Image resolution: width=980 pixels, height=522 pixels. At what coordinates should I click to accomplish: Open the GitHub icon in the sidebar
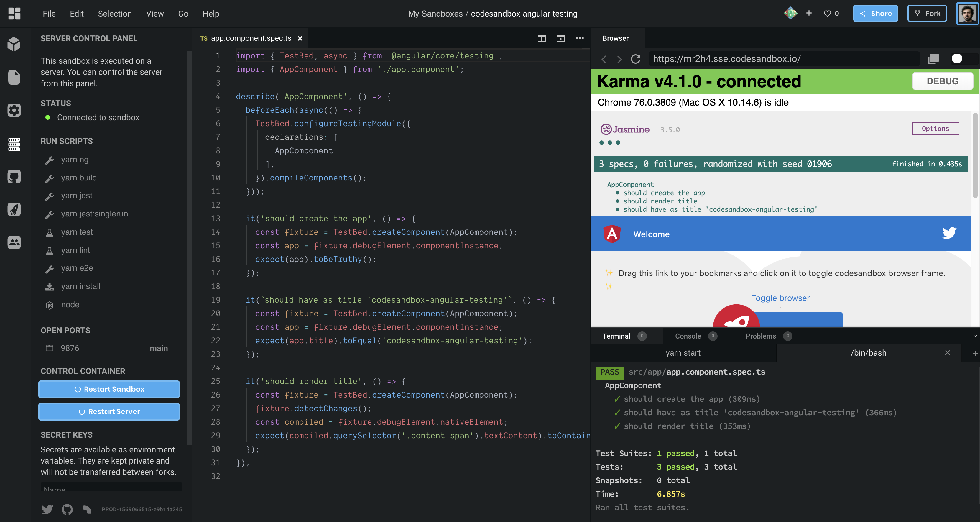(x=14, y=177)
